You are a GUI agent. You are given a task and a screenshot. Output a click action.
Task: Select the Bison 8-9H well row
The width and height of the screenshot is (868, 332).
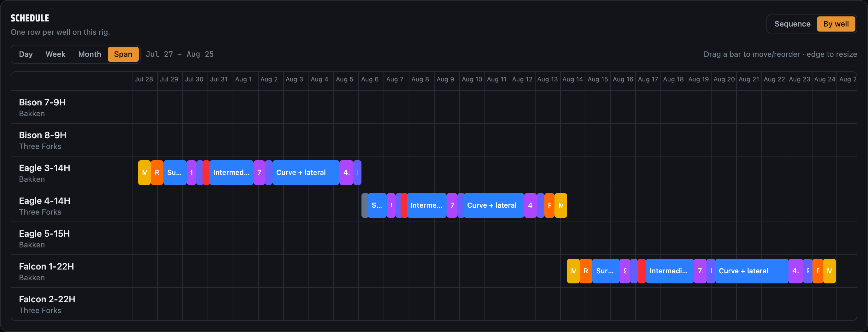pos(434,140)
